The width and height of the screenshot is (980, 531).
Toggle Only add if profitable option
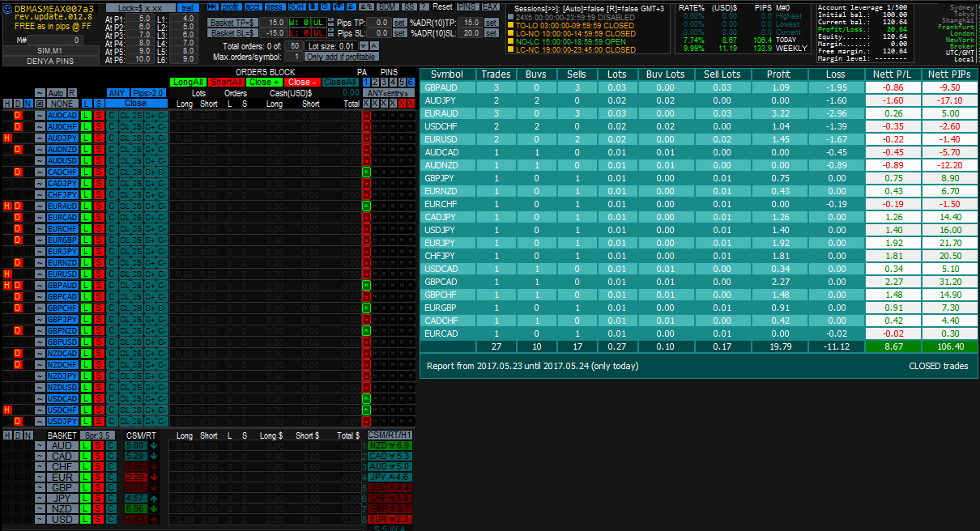[x=342, y=57]
